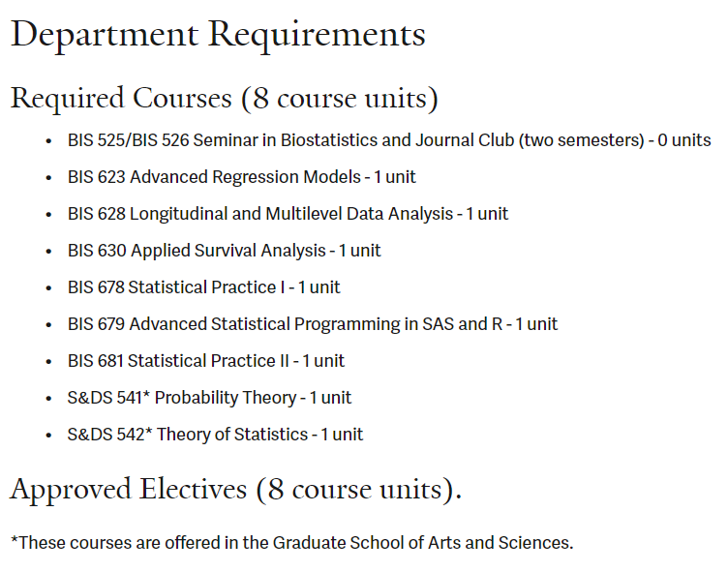728x572 pixels.
Task: Click S&DS 542 Theory of Statistics entry
Action: coord(215,435)
